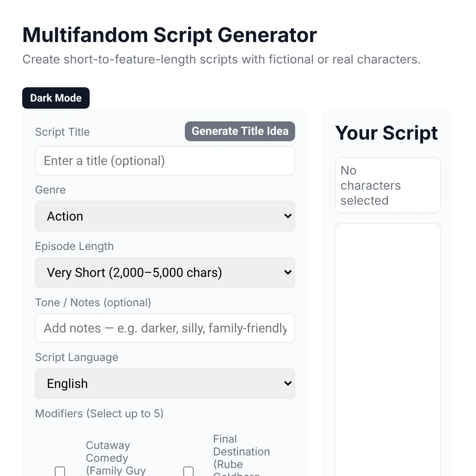The width and height of the screenshot is (476, 476).
Task: Expand the Episode Length dropdown
Action: 165,273
